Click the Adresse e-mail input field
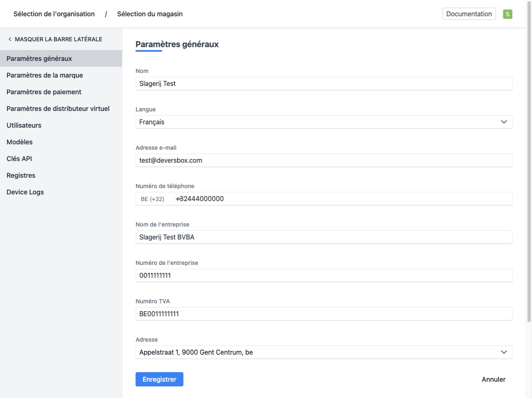This screenshot has height=398, width=532. point(324,160)
